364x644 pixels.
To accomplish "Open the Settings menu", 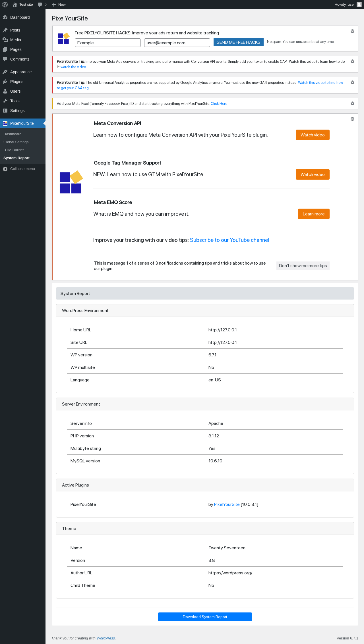I will coord(23,111).
